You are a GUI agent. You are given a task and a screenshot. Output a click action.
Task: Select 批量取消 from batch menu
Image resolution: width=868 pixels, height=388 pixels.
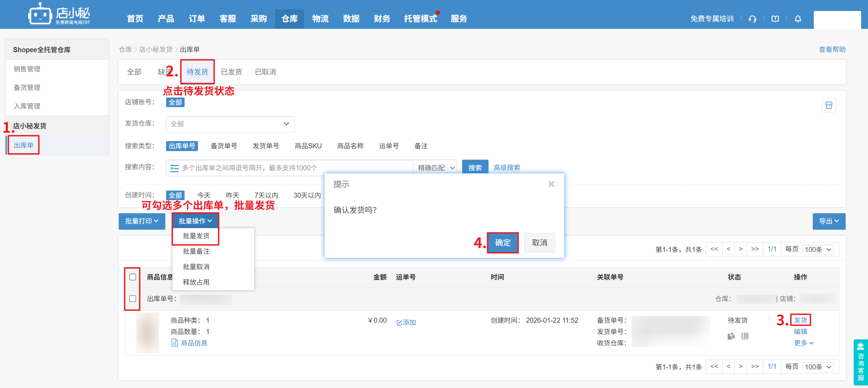[196, 267]
